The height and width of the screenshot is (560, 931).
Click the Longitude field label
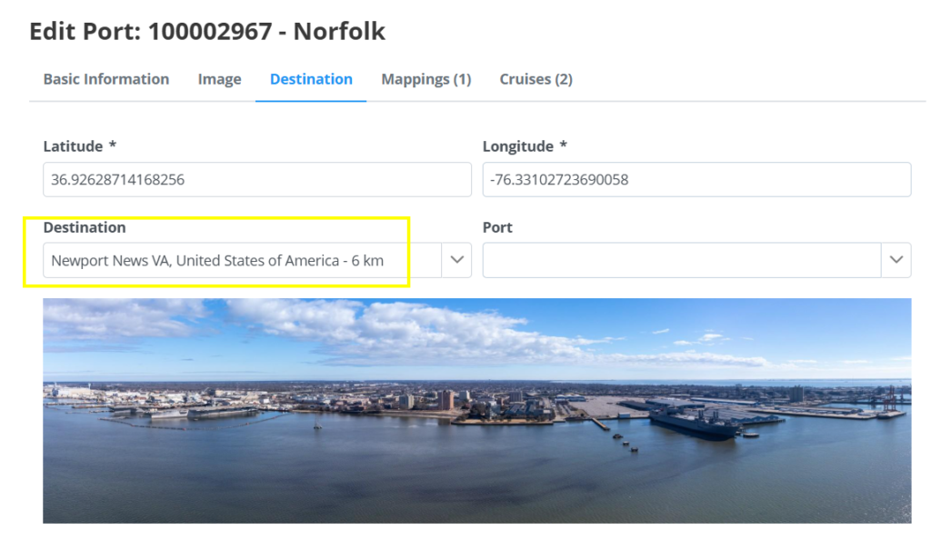point(517,146)
